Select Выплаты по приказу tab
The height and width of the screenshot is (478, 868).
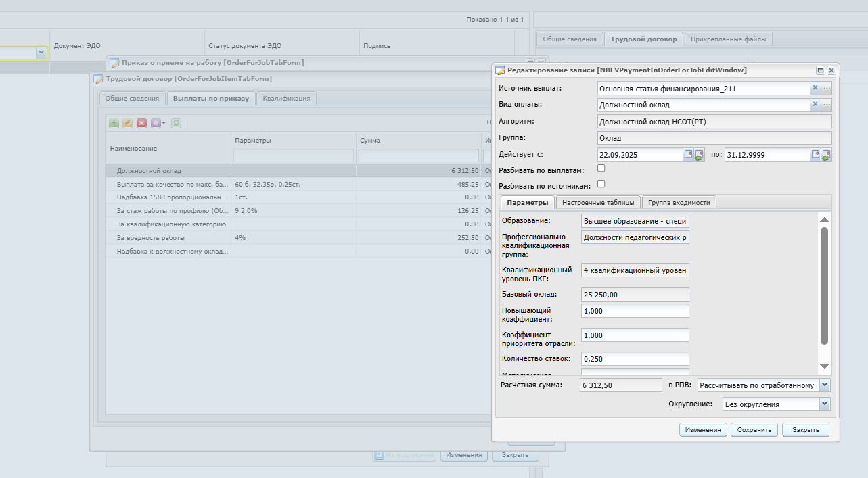(211, 99)
